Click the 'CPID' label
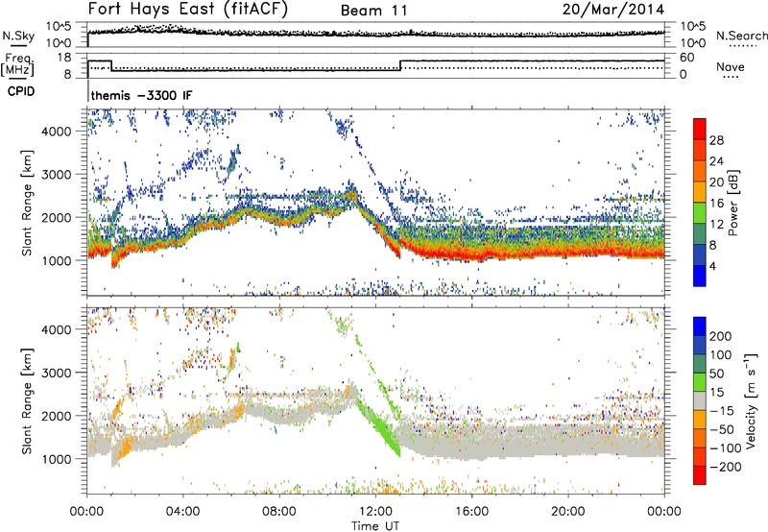768x532 pixels. pos(21,91)
